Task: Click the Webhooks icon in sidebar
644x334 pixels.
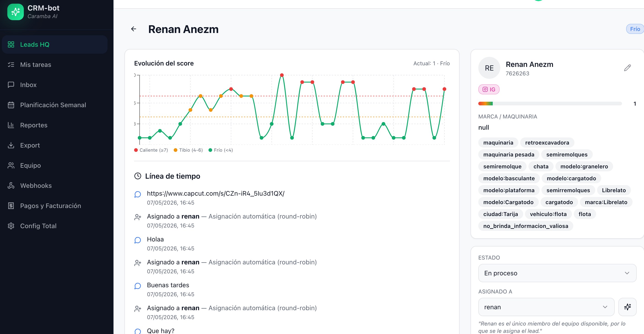Action: (x=11, y=186)
